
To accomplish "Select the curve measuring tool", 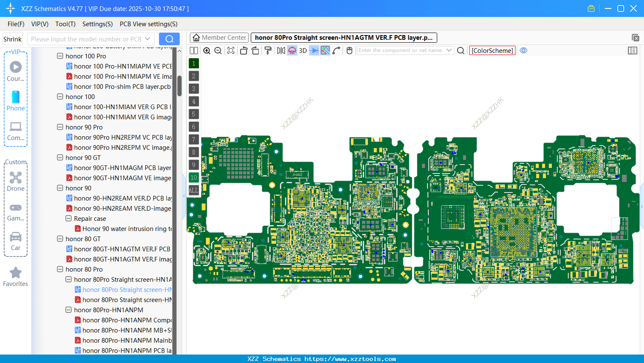I will pyautogui.click(x=337, y=50).
